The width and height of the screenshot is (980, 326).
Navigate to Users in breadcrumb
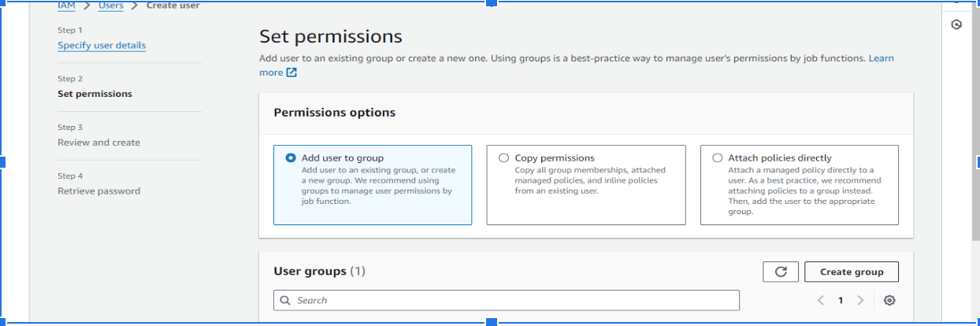(x=111, y=6)
